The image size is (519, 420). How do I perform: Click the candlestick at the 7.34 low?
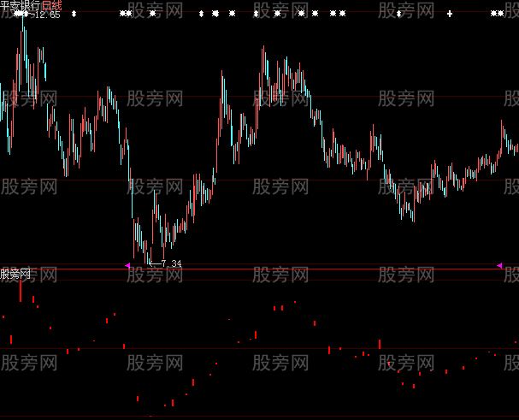(x=150, y=255)
